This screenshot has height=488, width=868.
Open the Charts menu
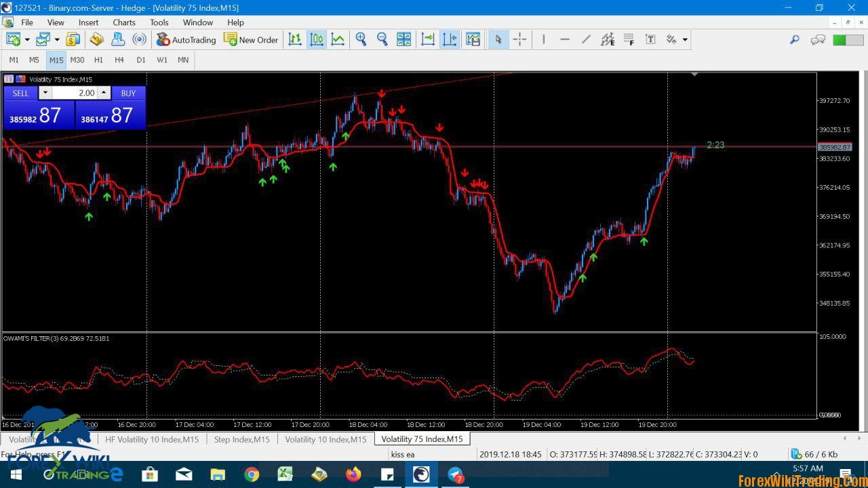click(124, 22)
